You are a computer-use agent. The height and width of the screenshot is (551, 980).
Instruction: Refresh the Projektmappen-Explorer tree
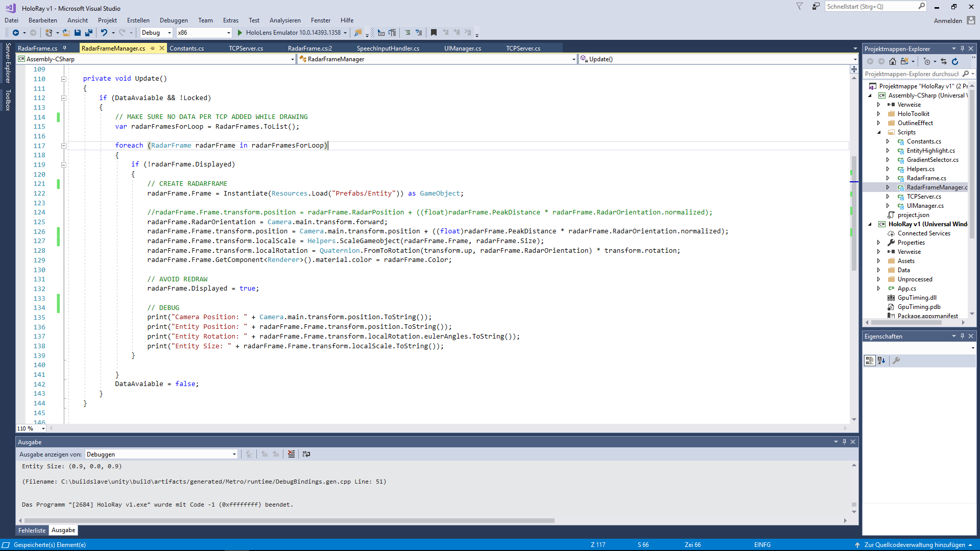click(955, 61)
